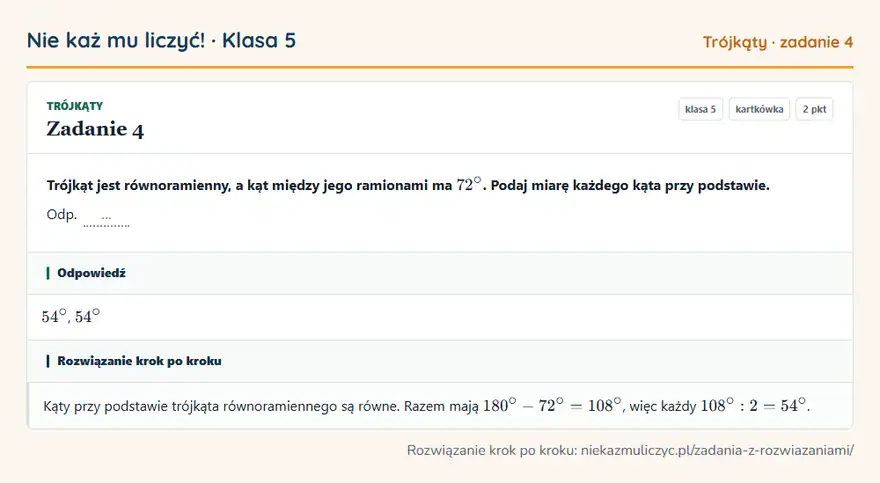The image size is (880, 483).
Task: Select the 'klasa 5' tag
Action: [700, 109]
